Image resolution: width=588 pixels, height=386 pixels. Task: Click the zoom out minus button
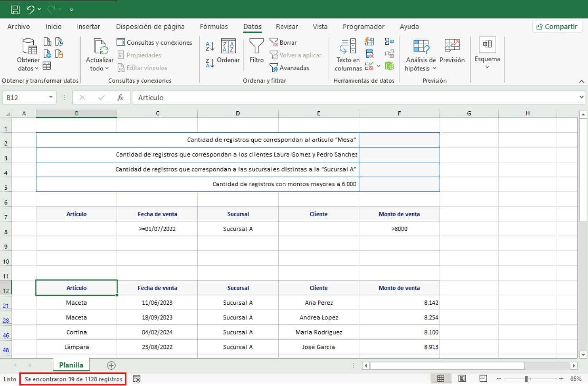(499, 379)
